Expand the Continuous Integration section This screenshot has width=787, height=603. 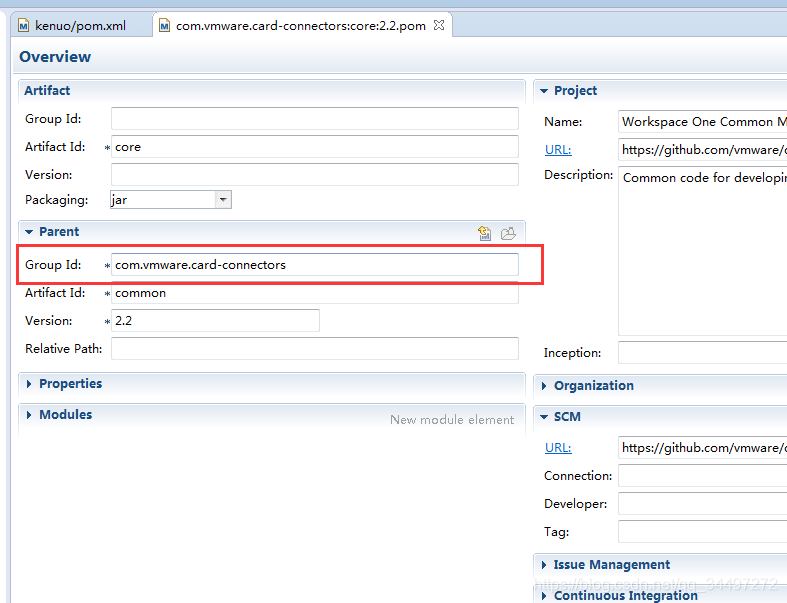point(544,595)
